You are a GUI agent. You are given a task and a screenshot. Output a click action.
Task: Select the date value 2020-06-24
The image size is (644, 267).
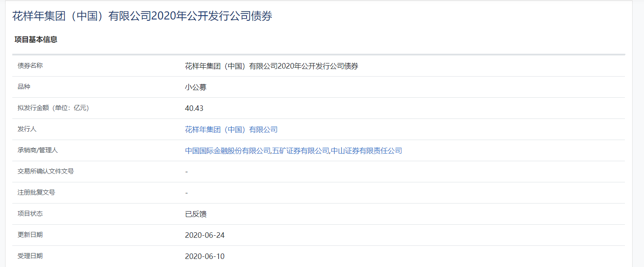click(x=205, y=235)
